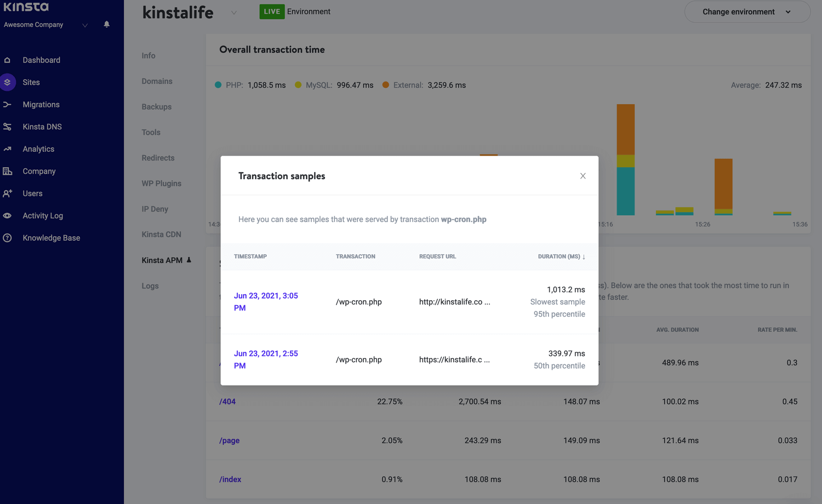Click the Duration (MS) column header
The width and height of the screenshot is (822, 504).
(559, 256)
